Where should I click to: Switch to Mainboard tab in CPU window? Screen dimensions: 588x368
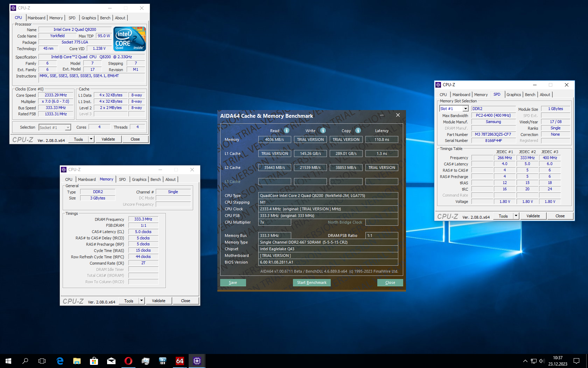coord(36,18)
